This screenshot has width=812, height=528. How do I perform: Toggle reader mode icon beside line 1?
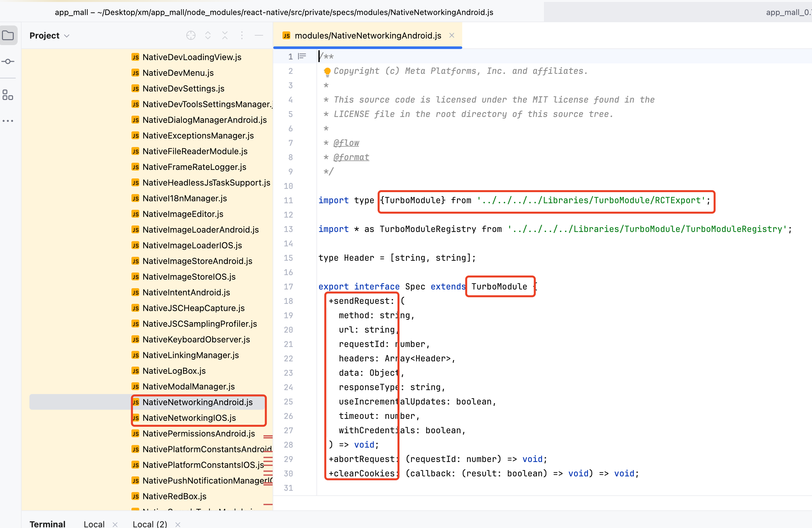(302, 56)
